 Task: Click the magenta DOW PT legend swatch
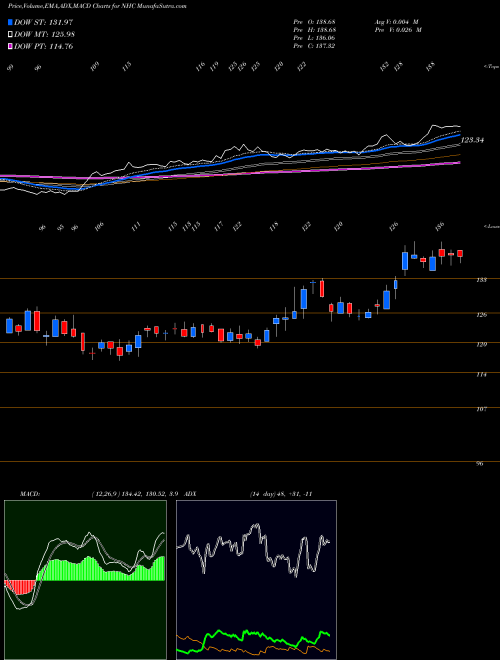point(11,47)
